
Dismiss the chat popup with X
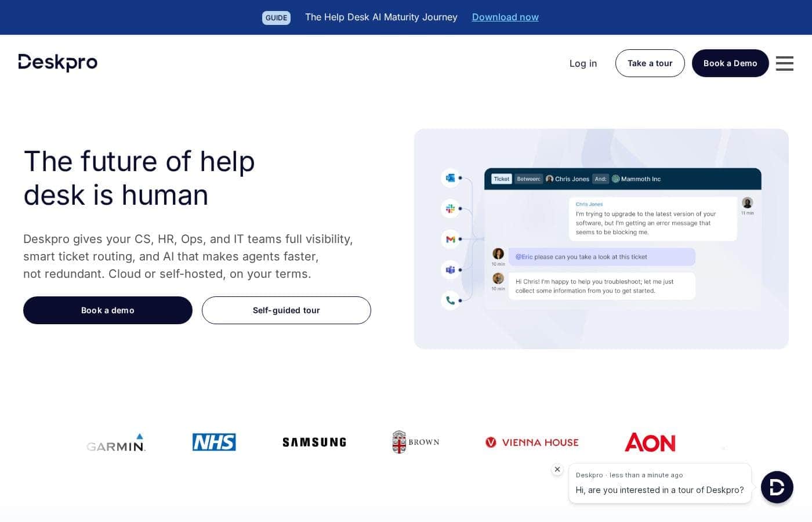click(x=557, y=469)
